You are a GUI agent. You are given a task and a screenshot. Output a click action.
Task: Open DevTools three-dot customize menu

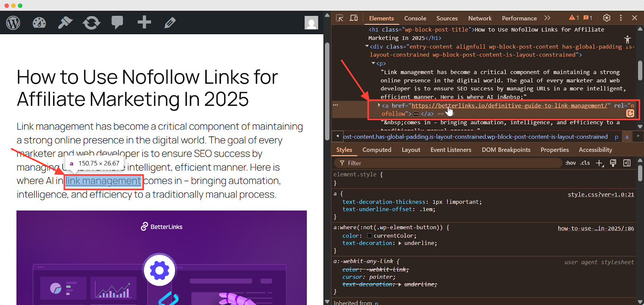pos(621,18)
